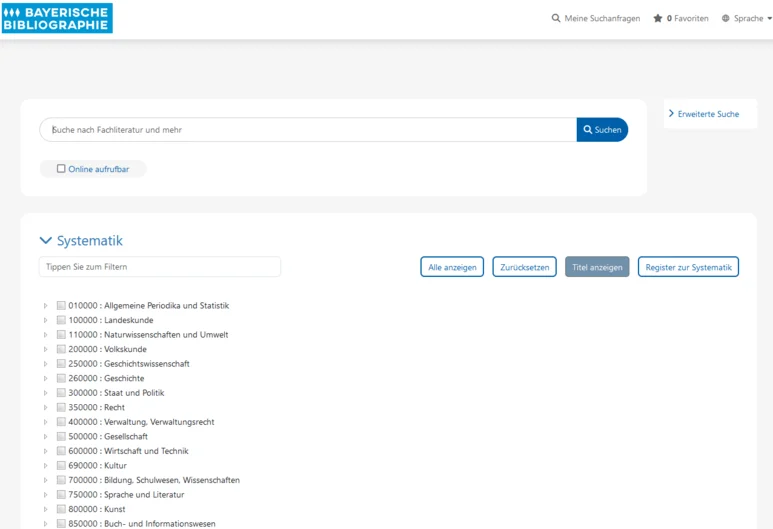Check the box for 110000 Naturwissenschaften und Umwelt
This screenshot has height=529, width=773.
[61, 335]
